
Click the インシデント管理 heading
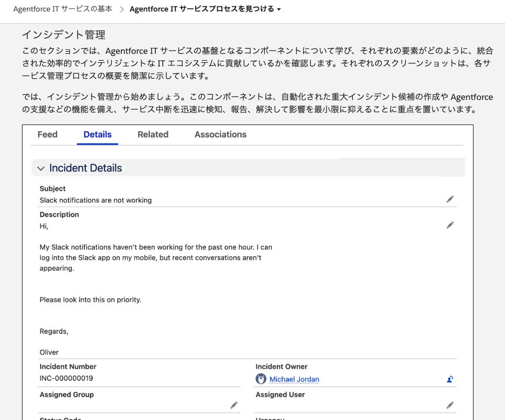pyautogui.click(x=63, y=35)
